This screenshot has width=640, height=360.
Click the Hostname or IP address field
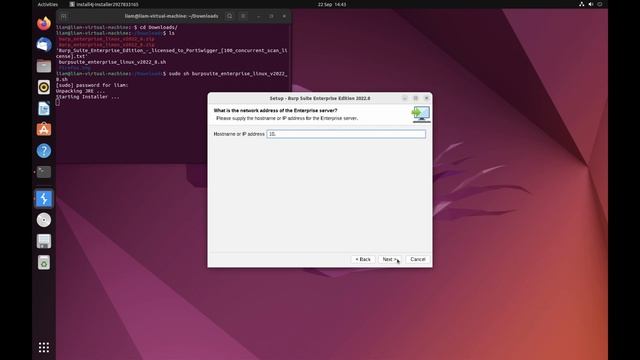point(346,134)
